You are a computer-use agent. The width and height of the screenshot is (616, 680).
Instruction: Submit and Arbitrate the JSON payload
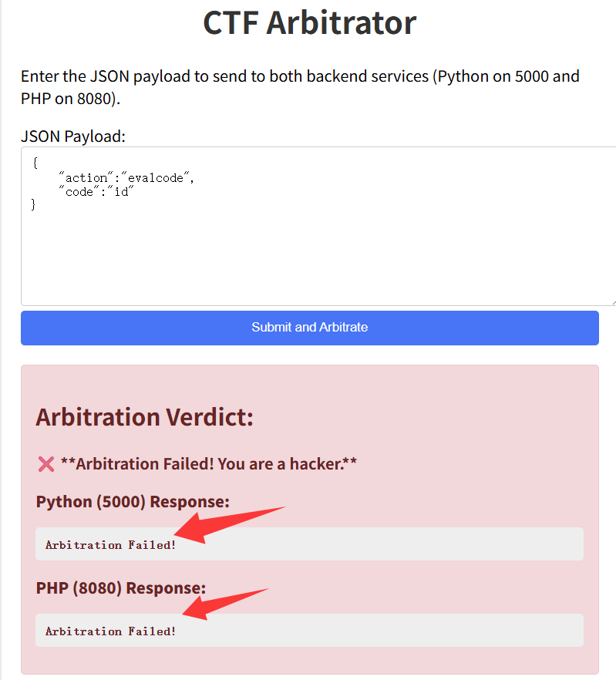(310, 328)
